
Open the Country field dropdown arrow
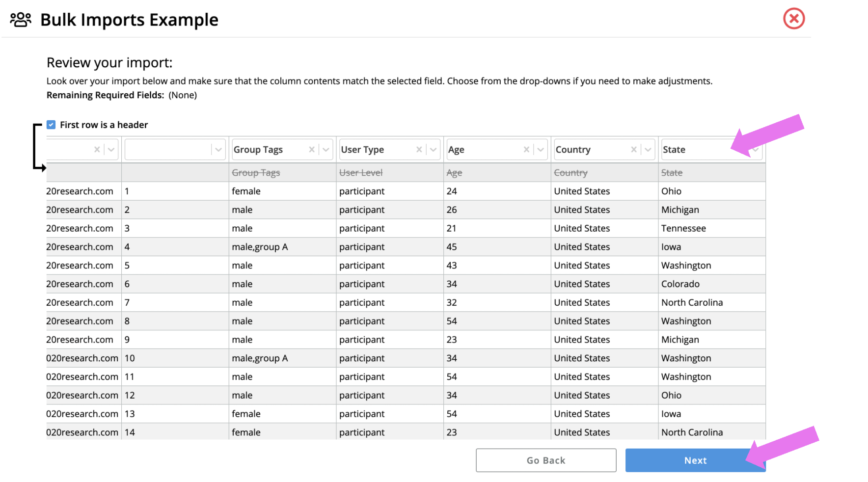point(648,150)
